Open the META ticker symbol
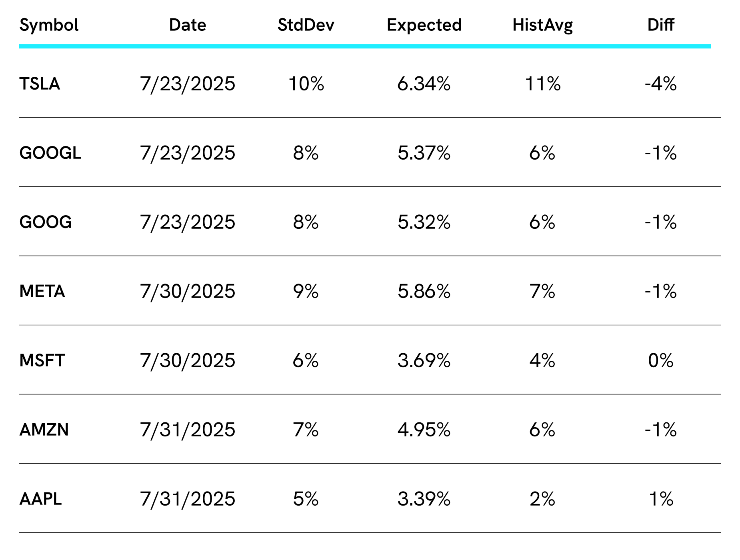 point(42,292)
